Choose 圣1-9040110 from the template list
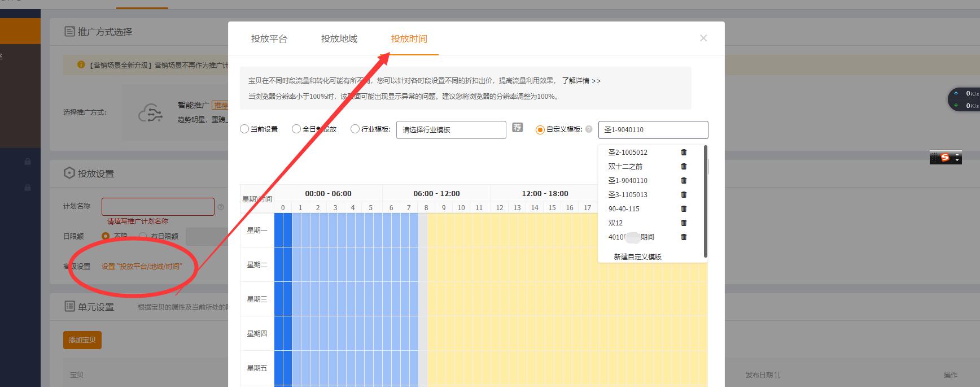980x387 pixels. click(628, 181)
